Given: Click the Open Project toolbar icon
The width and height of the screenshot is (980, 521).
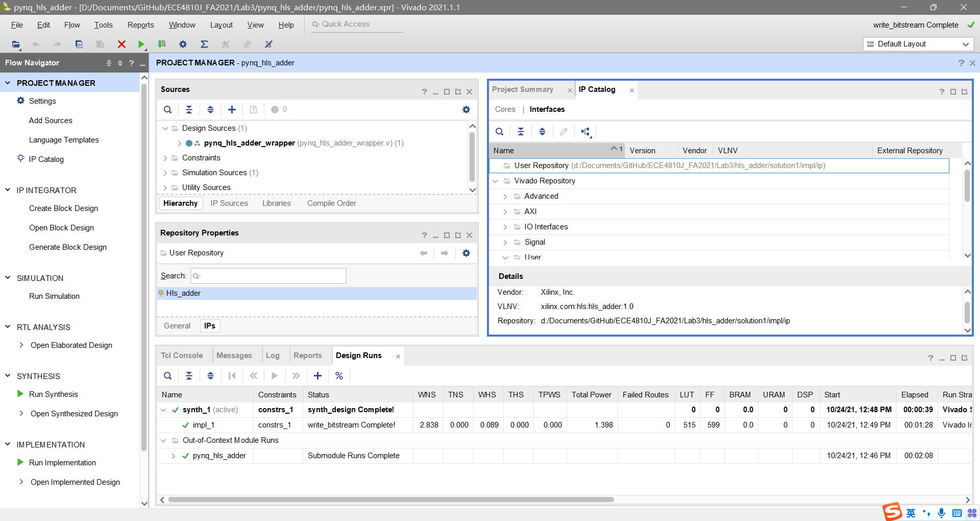Looking at the screenshot, I should tap(16, 44).
